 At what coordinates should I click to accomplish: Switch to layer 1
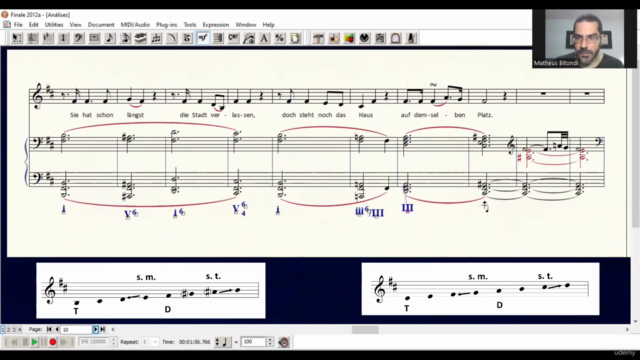click(3, 329)
